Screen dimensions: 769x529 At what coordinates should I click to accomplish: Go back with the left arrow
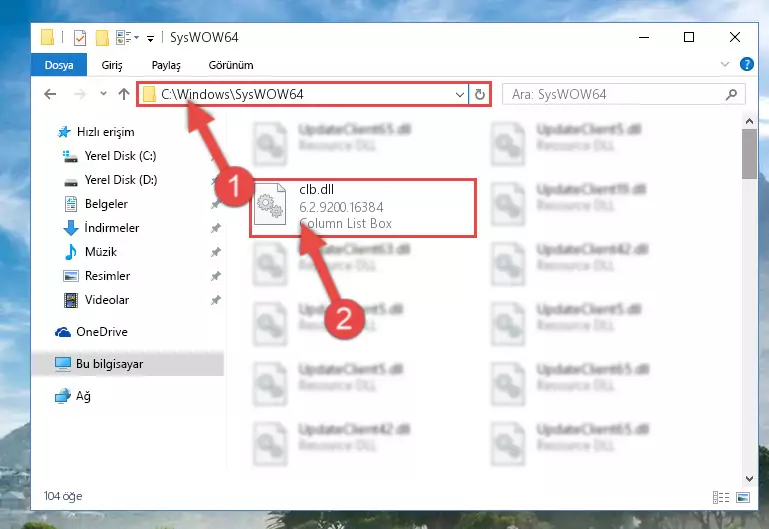[50, 94]
